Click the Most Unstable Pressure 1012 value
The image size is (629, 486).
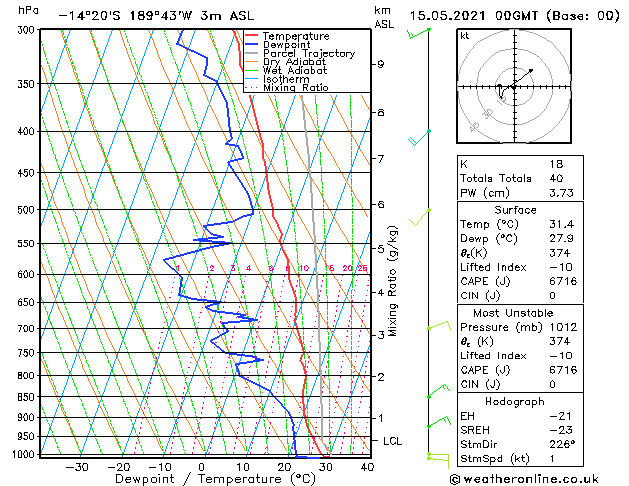tap(563, 327)
